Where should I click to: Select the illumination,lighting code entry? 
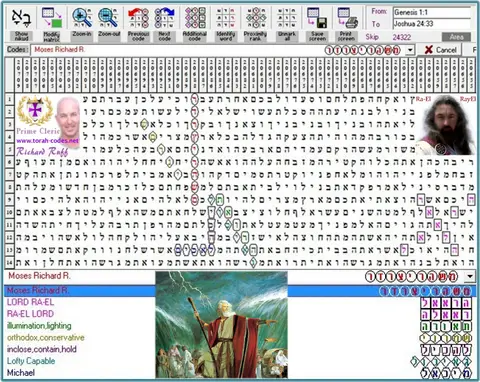(39, 326)
